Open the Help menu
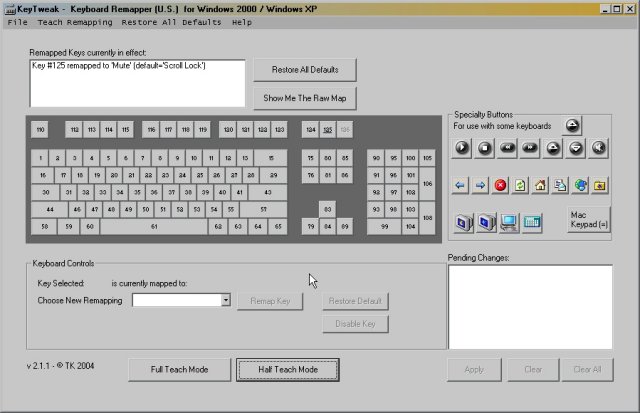This screenshot has width=640, height=413. [242, 22]
